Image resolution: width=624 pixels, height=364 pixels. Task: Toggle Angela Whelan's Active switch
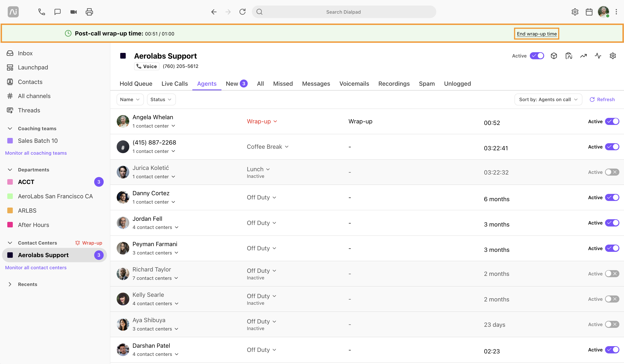[612, 121]
